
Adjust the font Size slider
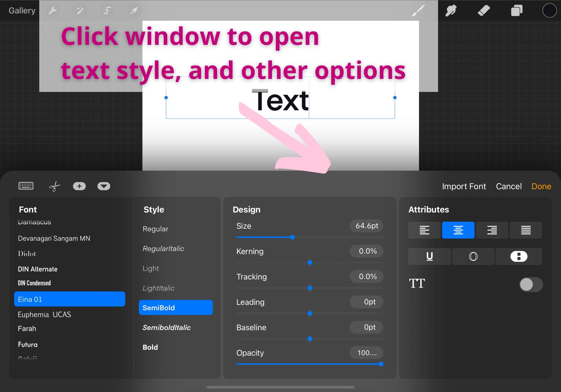tap(293, 237)
